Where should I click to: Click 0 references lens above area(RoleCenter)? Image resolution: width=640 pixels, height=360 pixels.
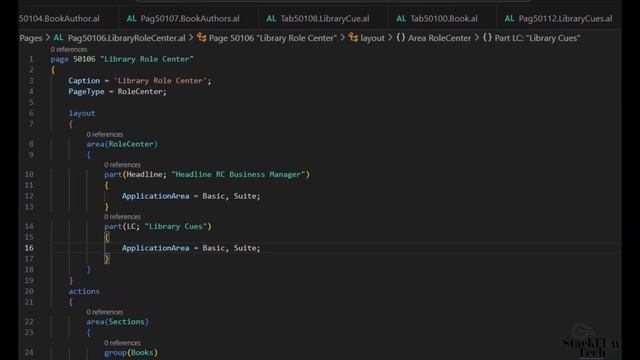pos(104,134)
